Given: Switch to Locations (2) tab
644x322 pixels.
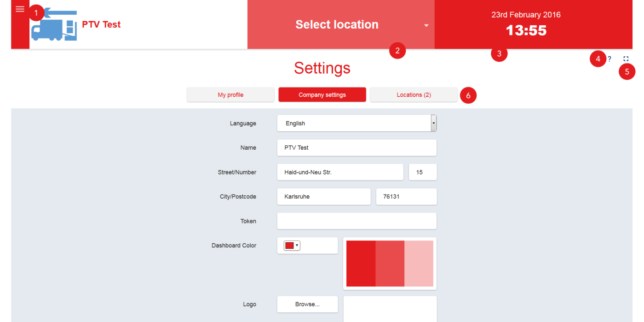Looking at the screenshot, I should point(414,95).
